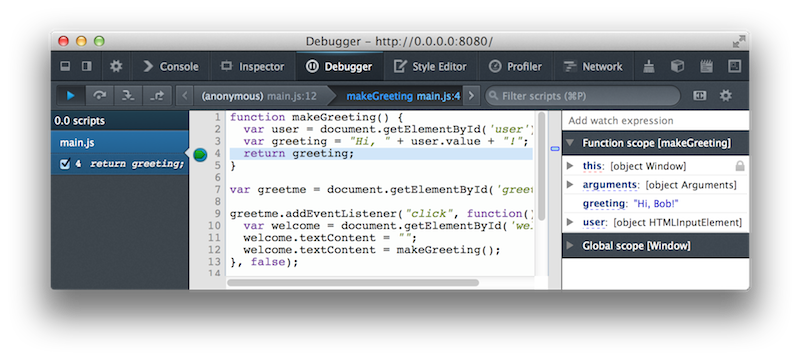Toggle responsive design mode icon

734,66
